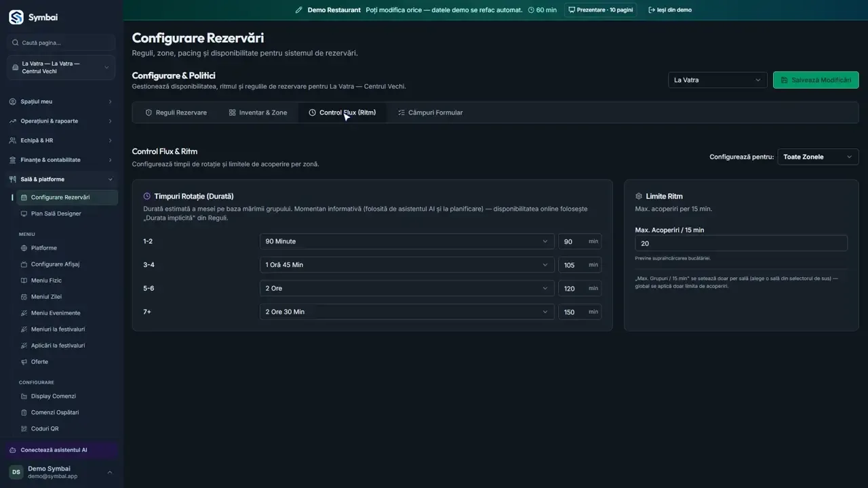Click the 1-2 minutes field showing 90
Viewport: 868px width, 488px height.
pyautogui.click(x=580, y=241)
